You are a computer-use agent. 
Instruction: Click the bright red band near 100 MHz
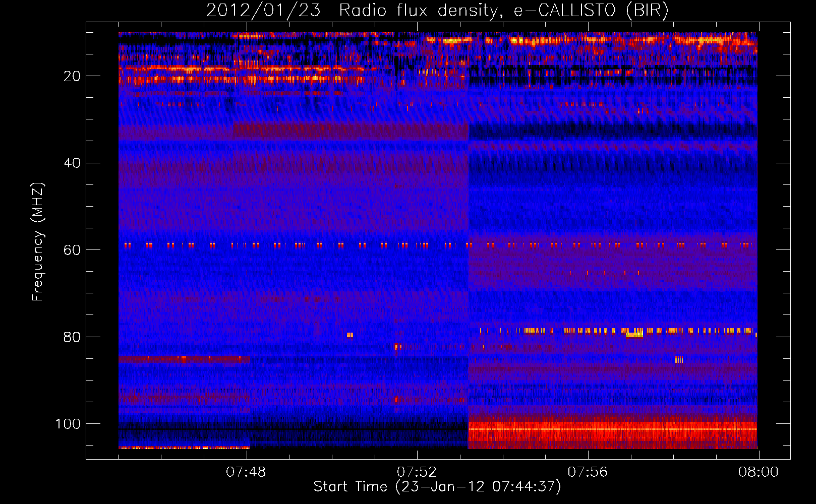point(612,432)
